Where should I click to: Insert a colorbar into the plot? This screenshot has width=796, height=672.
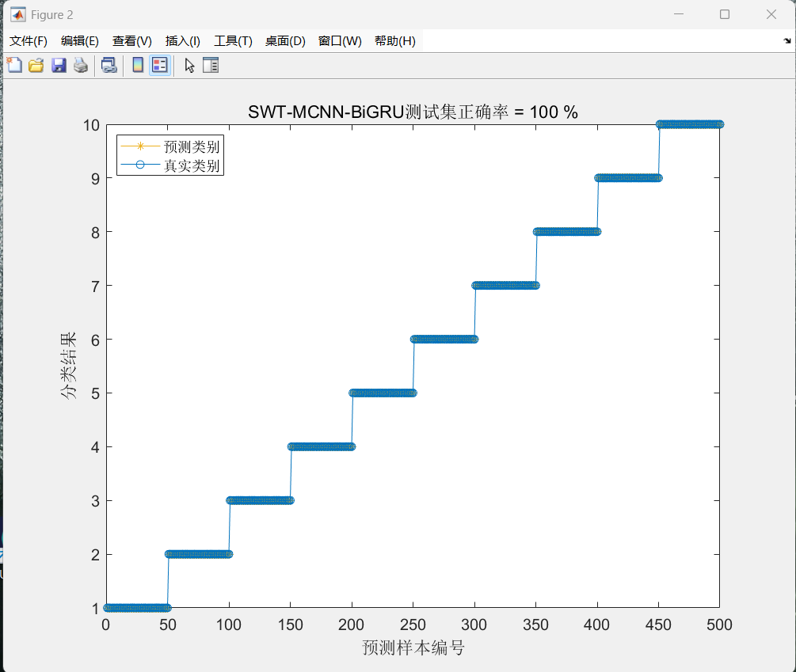[x=139, y=65]
